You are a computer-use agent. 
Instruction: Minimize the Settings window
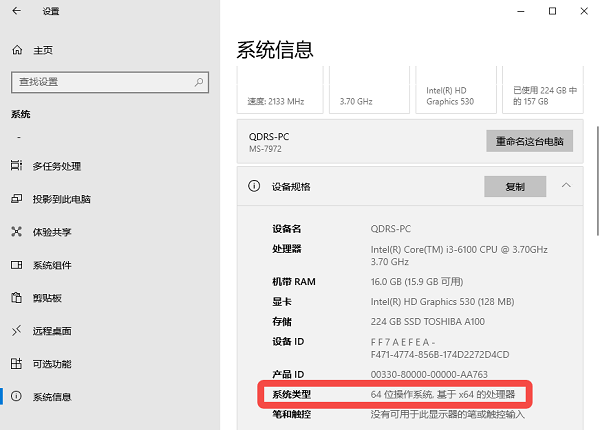[521, 11]
